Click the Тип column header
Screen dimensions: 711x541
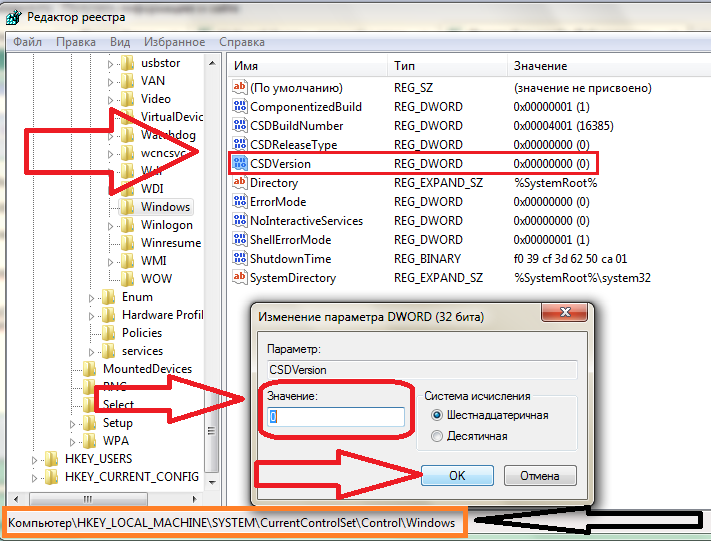tap(405, 65)
